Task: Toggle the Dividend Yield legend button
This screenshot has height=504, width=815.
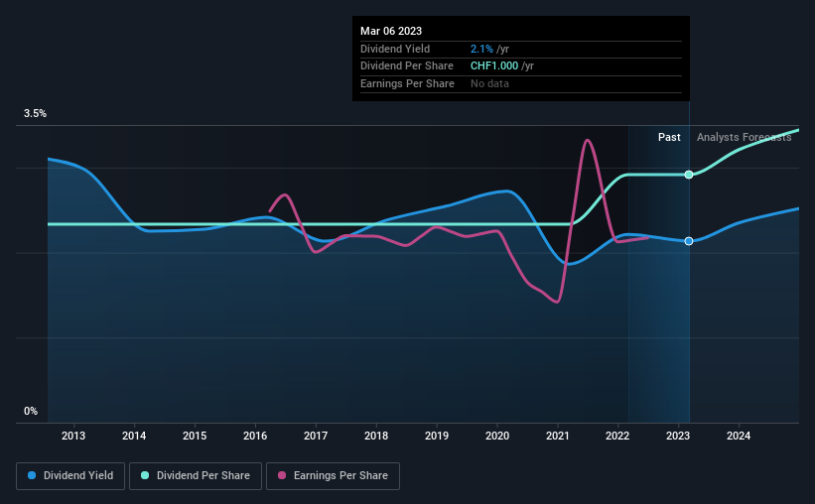Action: coord(70,476)
